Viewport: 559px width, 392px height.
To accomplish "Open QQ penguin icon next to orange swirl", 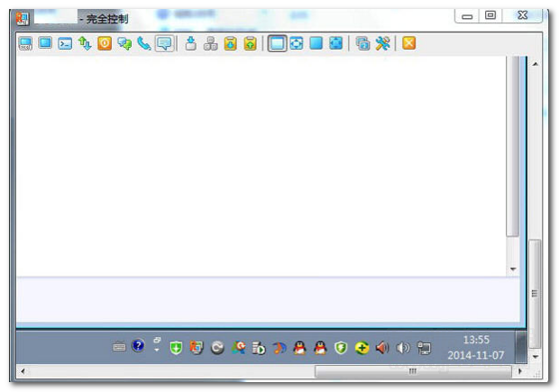I will coord(299,348).
